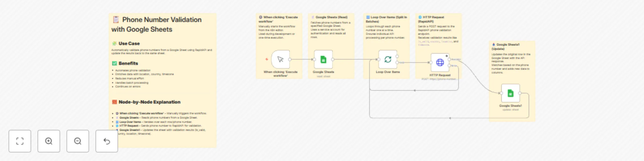
Task: Click the output handle of the manual trigger node
Action: (290, 59)
